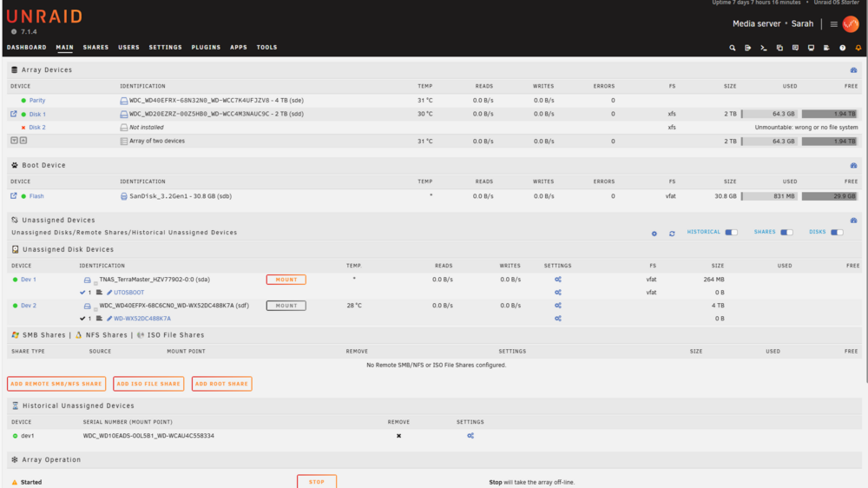Open the file manager icon

779,48
